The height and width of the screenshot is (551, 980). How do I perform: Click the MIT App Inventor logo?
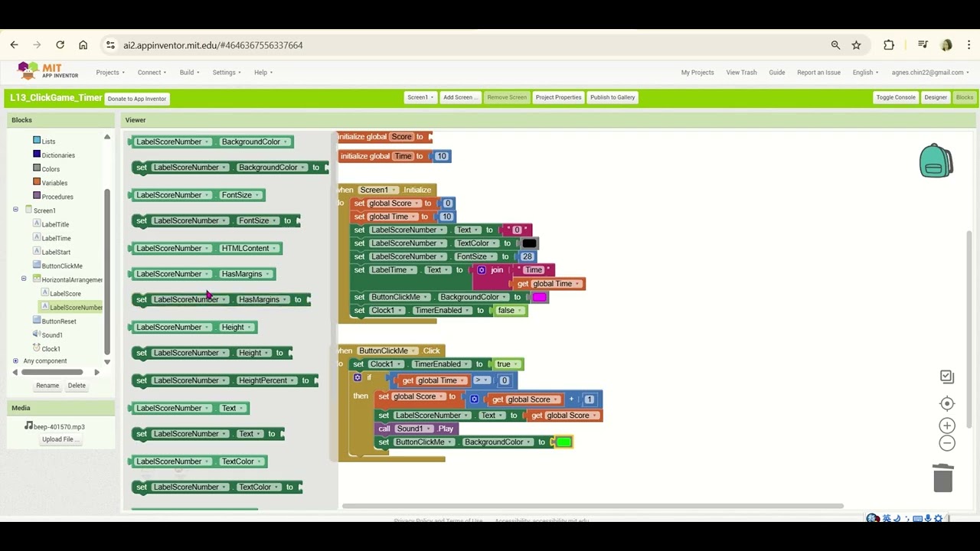[47, 71]
